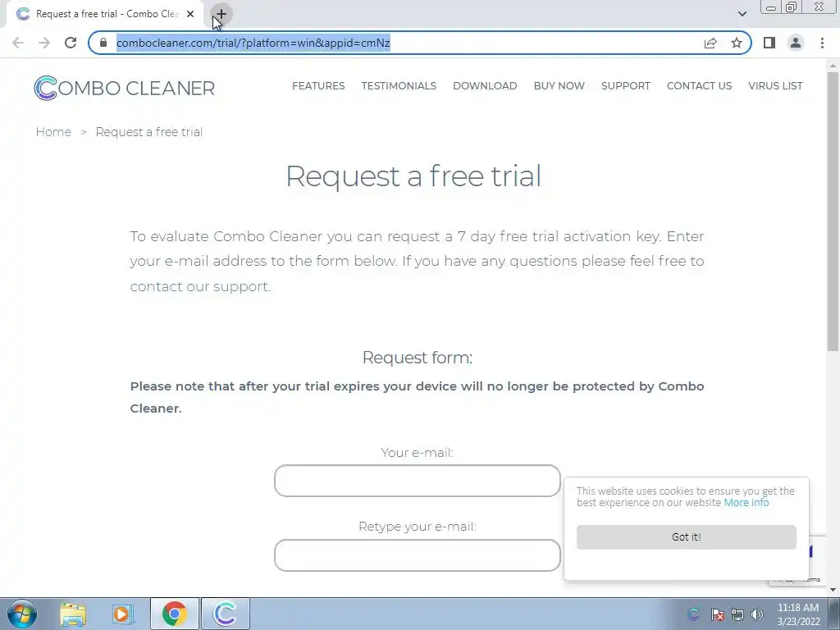Viewport: 840px width, 630px height.
Task: Open cookie More info link
Action: (x=746, y=503)
